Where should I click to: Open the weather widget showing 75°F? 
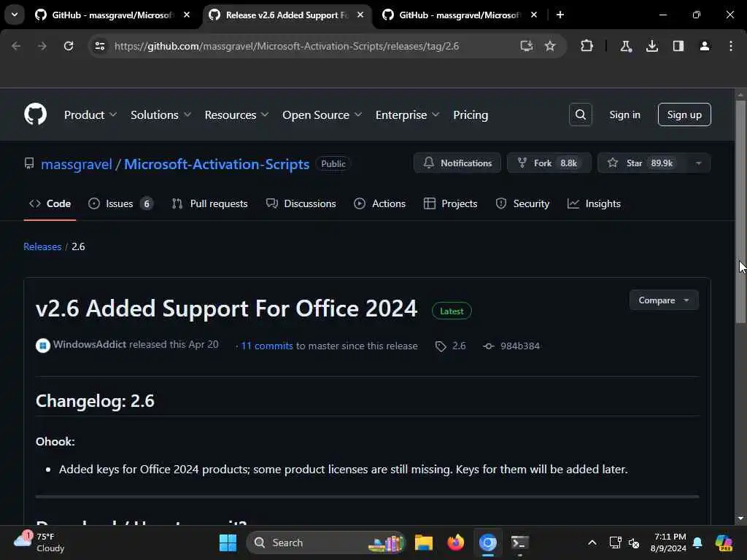39,542
